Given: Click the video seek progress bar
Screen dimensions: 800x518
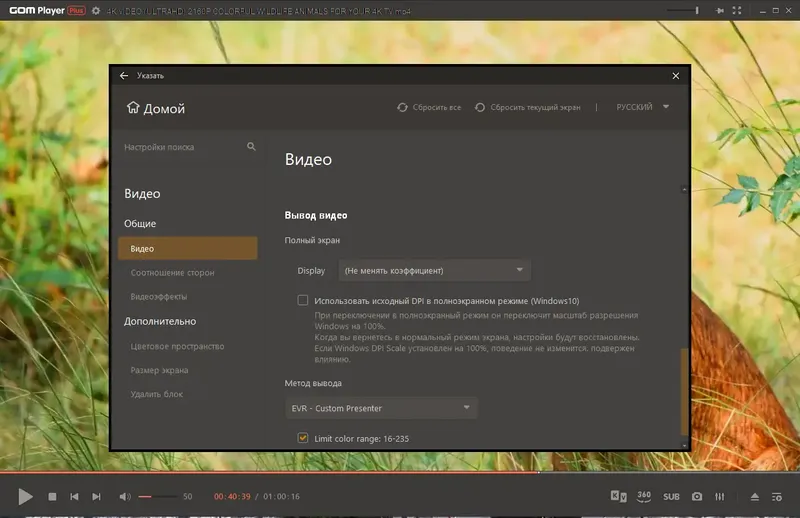Looking at the screenshot, I should [x=400, y=473].
